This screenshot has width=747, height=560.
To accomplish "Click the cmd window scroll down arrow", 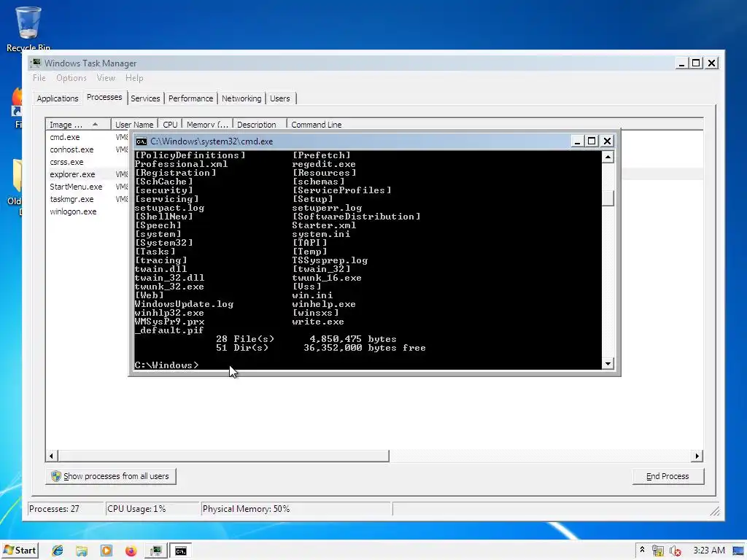I will coord(608,364).
